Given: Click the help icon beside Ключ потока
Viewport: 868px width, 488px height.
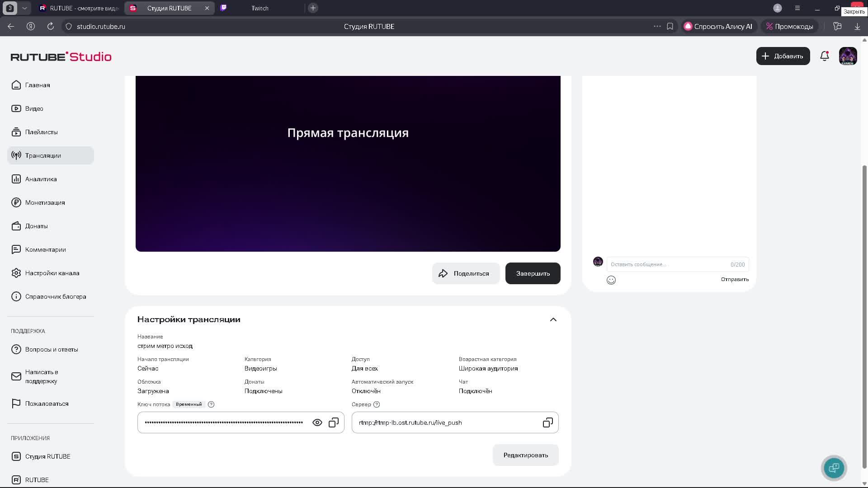Looking at the screenshot, I should [211, 404].
